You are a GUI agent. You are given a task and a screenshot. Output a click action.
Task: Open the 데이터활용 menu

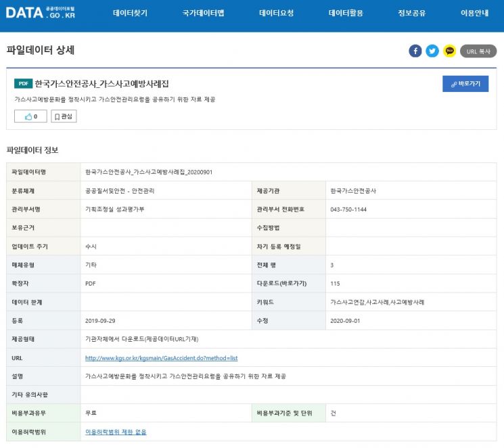(346, 13)
